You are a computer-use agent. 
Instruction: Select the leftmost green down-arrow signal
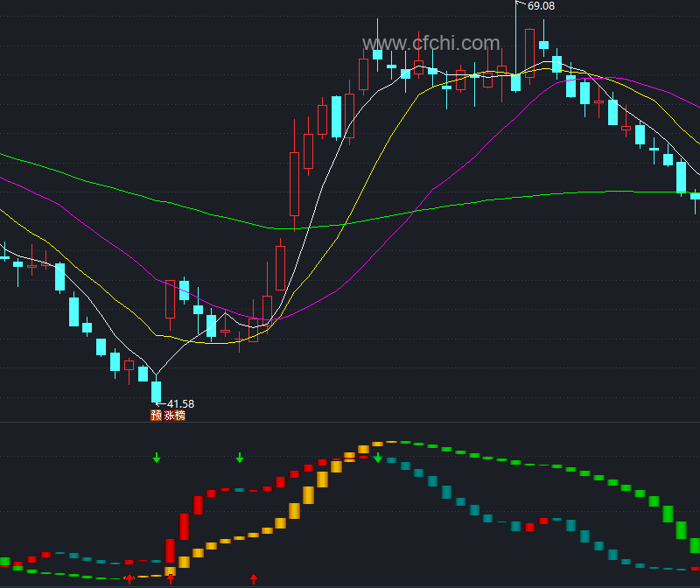(x=157, y=458)
